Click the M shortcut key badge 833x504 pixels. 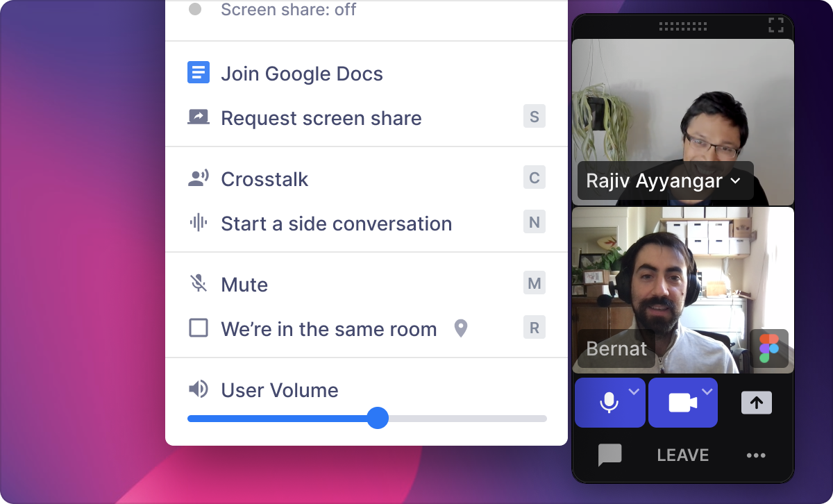(535, 283)
